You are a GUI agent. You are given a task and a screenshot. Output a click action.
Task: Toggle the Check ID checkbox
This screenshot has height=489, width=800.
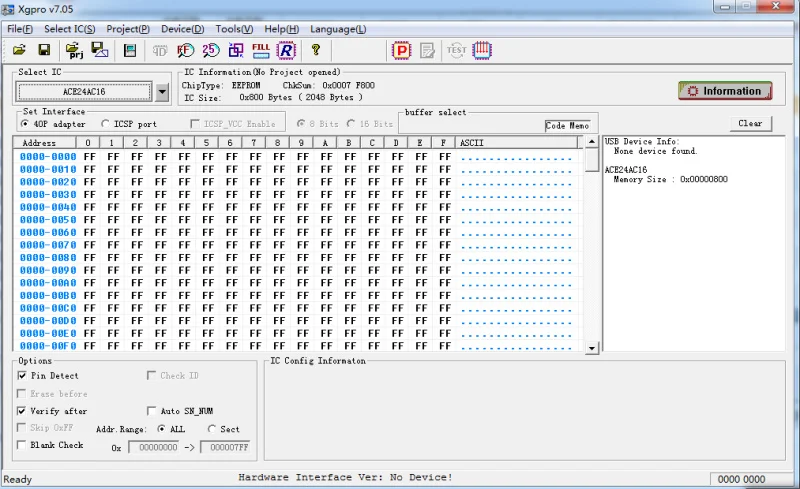pyautogui.click(x=152, y=376)
